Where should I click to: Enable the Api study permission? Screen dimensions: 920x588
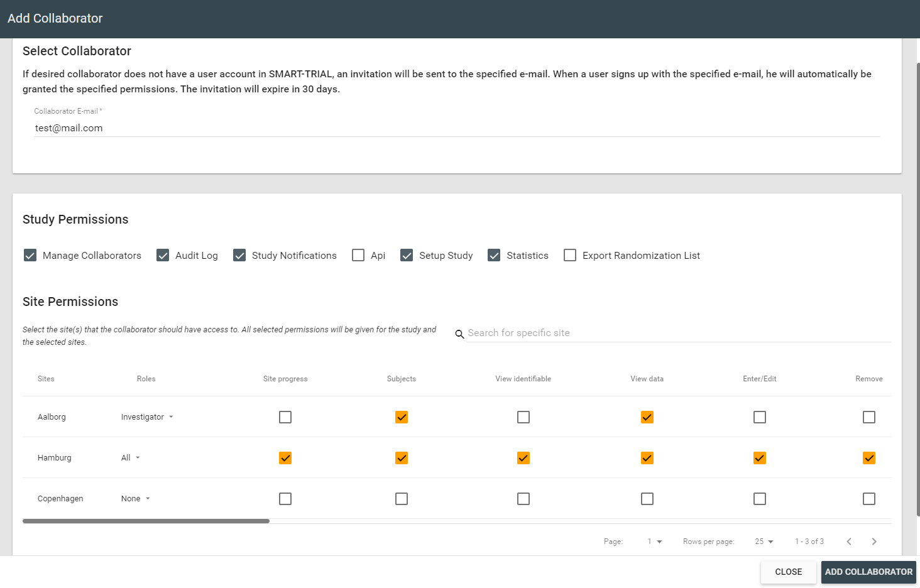358,255
